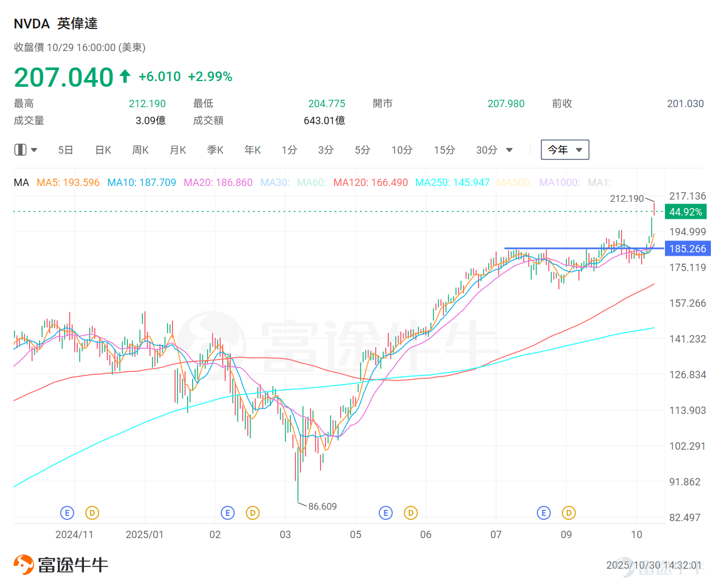Switch to the 季K chart tab
This screenshot has width=716, height=588.
215,150
